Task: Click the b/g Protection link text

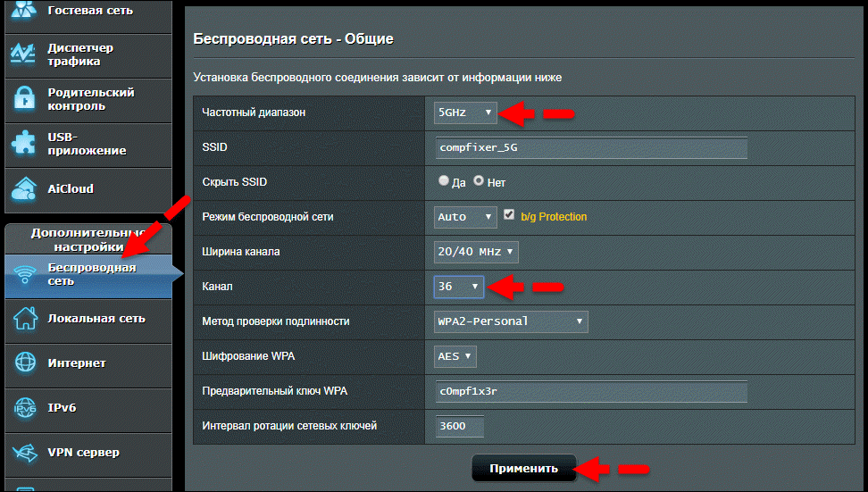Action: (554, 217)
